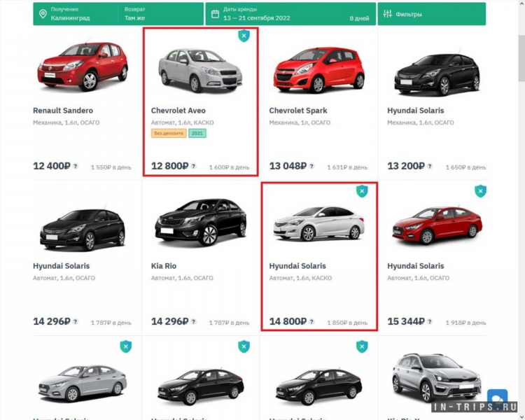525x420 pixels.
Task: Click the shield icon on Chevrolet Aveo card
Action: [244, 36]
